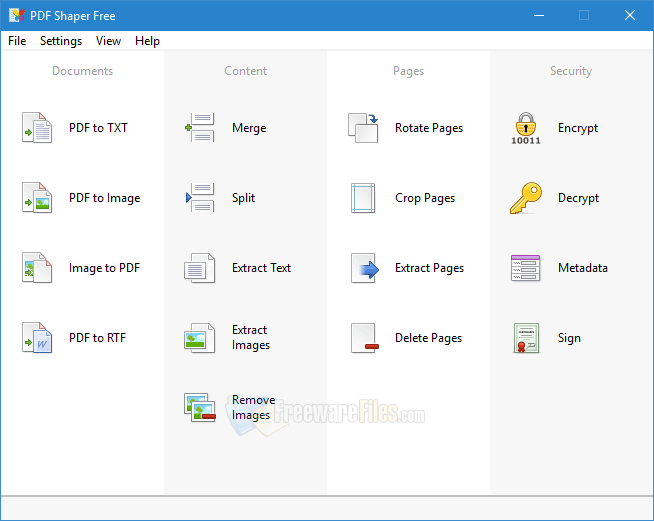Screen dimensions: 654x521
Task: Click the PDF to RTF icon
Action: pyautogui.click(x=37, y=338)
